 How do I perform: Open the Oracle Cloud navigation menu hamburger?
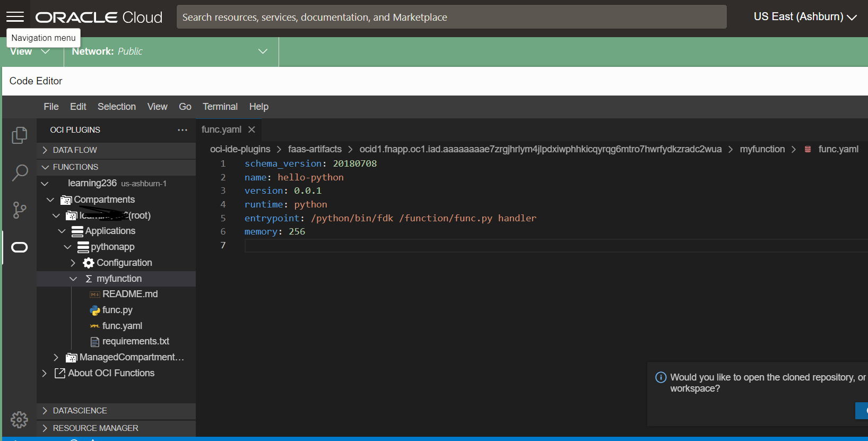[x=15, y=17]
